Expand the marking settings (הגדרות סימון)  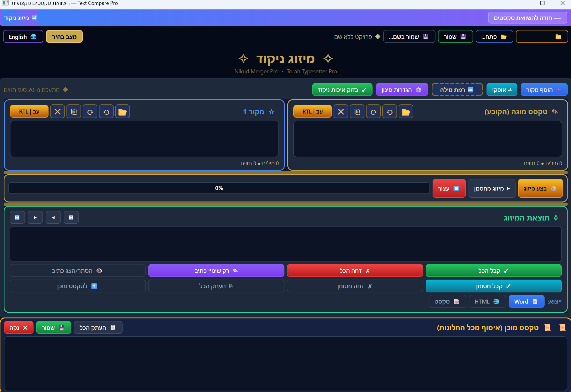coord(401,90)
